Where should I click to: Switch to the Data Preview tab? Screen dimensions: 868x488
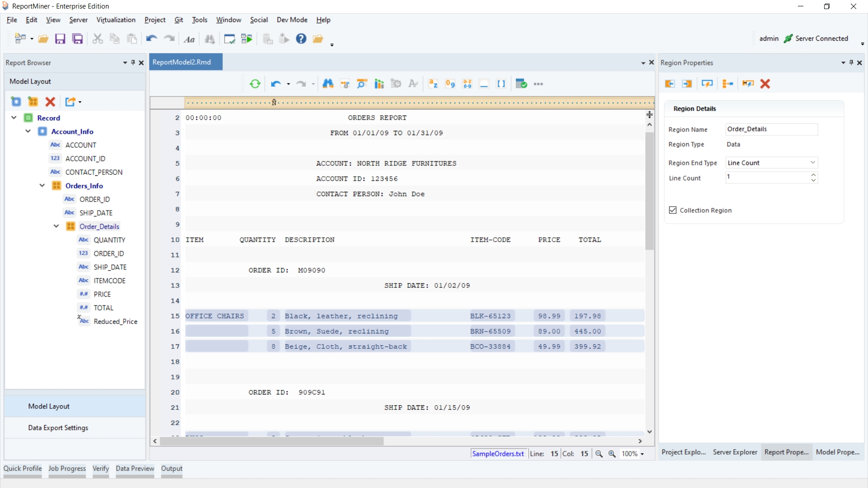135,469
